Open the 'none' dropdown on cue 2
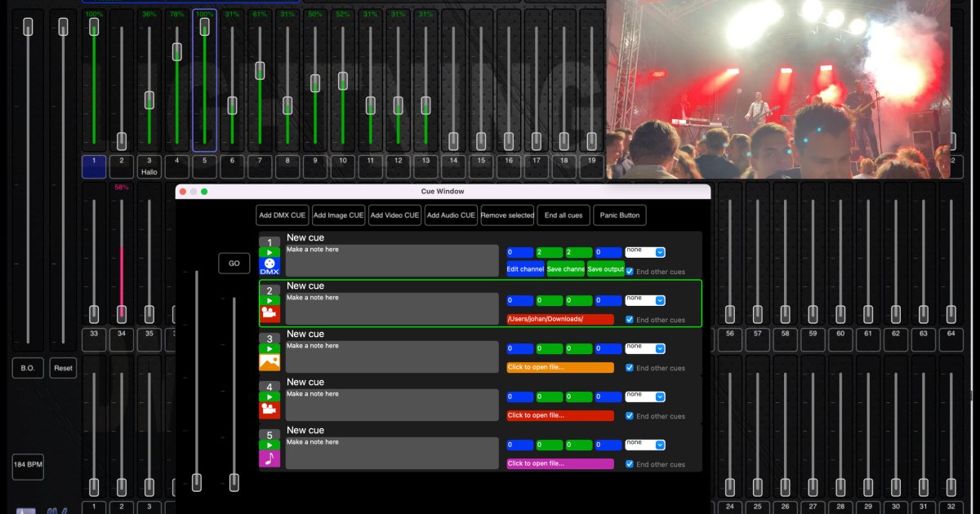Image resolution: width=980 pixels, height=514 pixels. [645, 300]
